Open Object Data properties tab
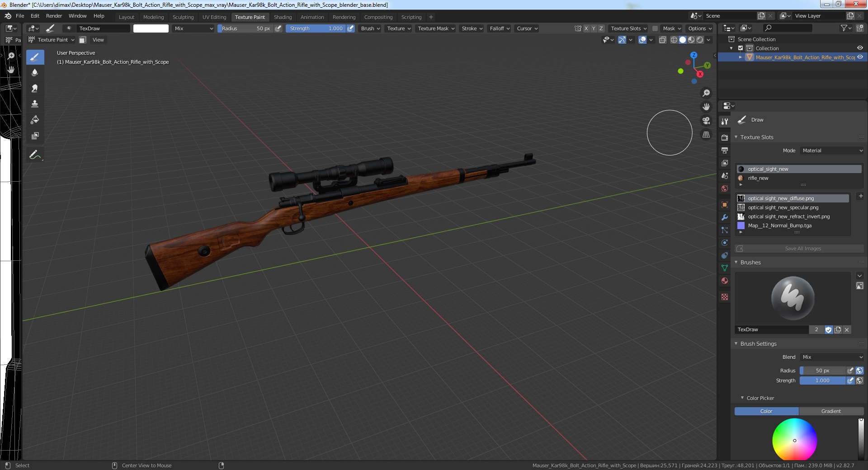The width and height of the screenshot is (868, 470). [x=725, y=268]
